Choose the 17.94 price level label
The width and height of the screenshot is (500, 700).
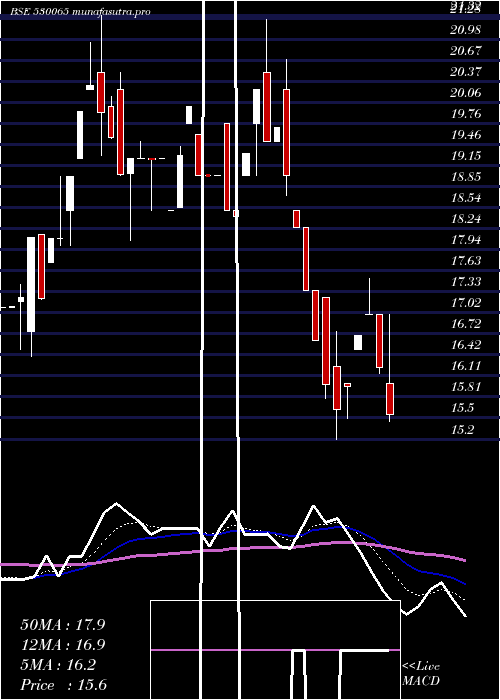pyautogui.click(x=466, y=240)
